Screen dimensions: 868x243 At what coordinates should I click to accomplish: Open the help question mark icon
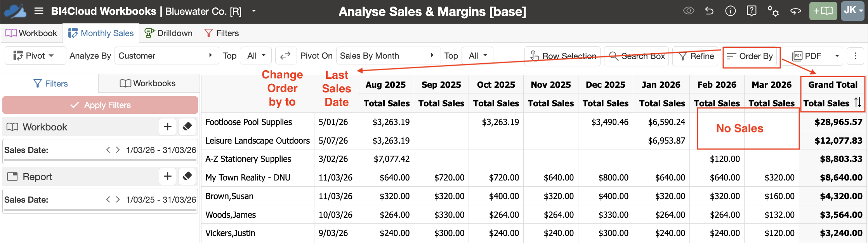752,11
